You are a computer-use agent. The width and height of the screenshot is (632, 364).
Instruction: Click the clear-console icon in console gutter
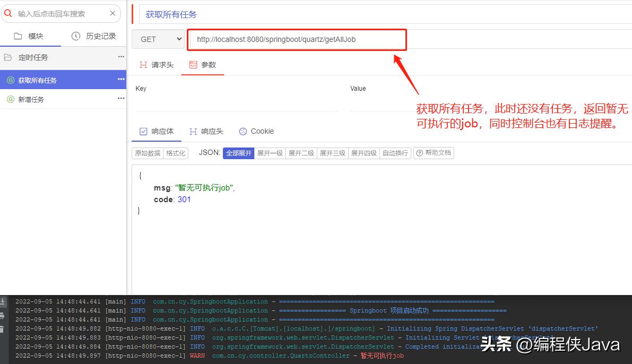click(x=3, y=330)
